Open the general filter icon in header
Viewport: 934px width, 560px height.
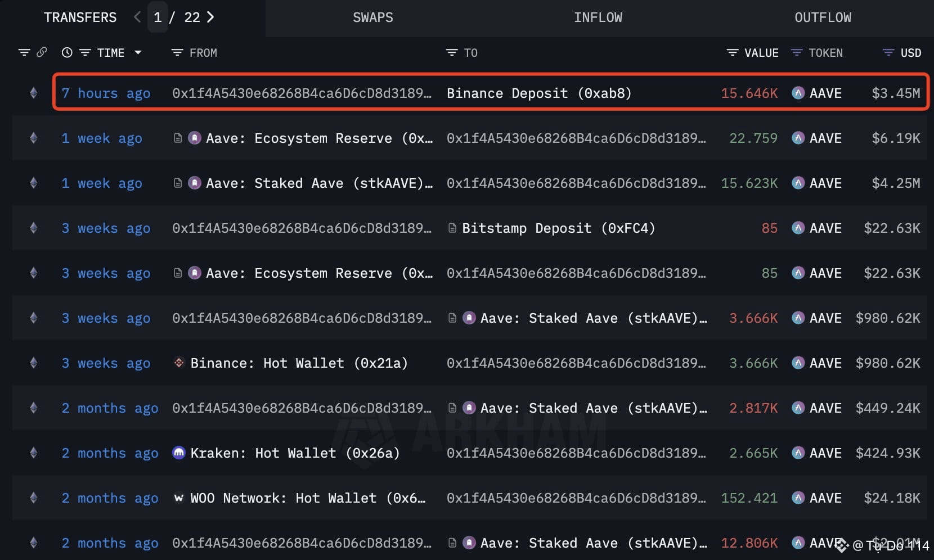[x=24, y=53]
